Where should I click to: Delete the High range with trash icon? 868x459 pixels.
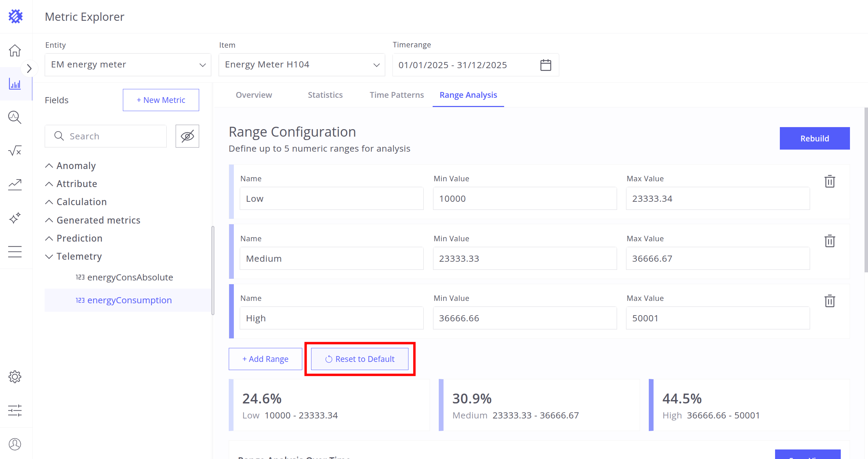pos(830,301)
